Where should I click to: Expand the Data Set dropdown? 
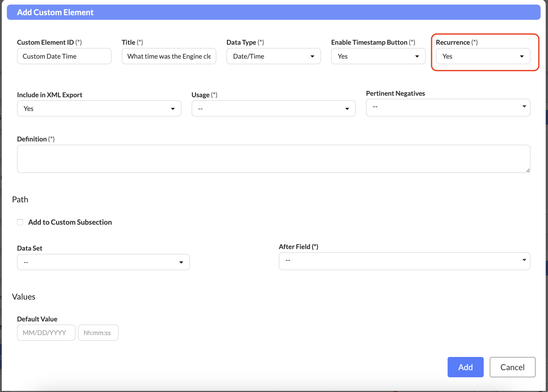click(103, 262)
